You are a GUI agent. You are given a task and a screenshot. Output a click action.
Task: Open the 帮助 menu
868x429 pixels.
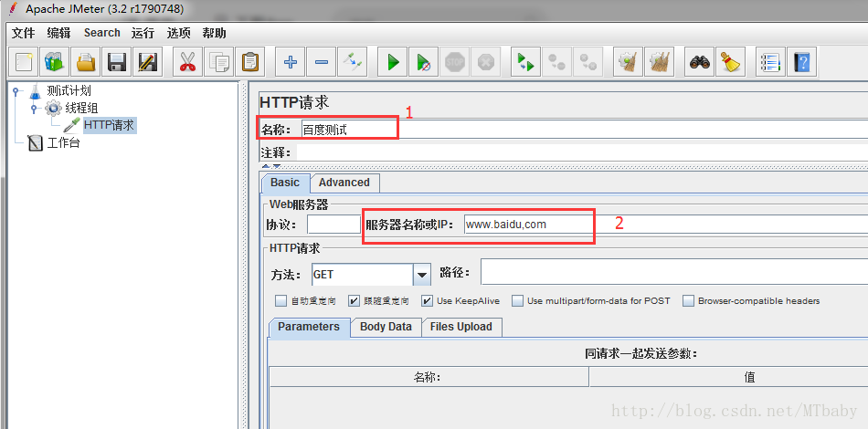[214, 33]
